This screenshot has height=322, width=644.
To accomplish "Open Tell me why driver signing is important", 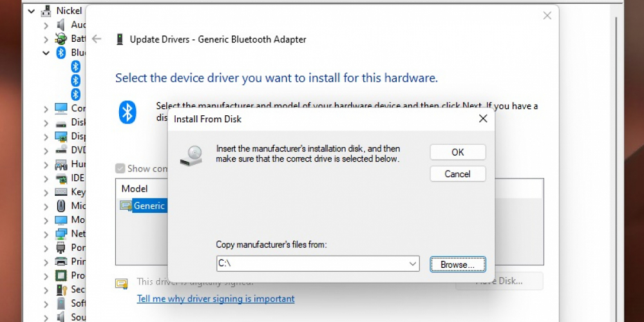I will pyautogui.click(x=216, y=299).
